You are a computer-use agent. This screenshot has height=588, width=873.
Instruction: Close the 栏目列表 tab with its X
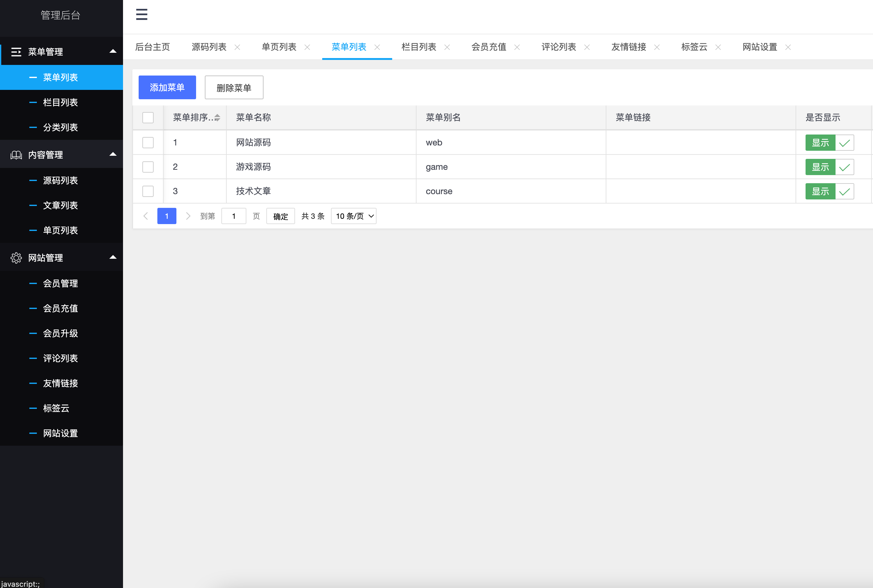tap(447, 47)
